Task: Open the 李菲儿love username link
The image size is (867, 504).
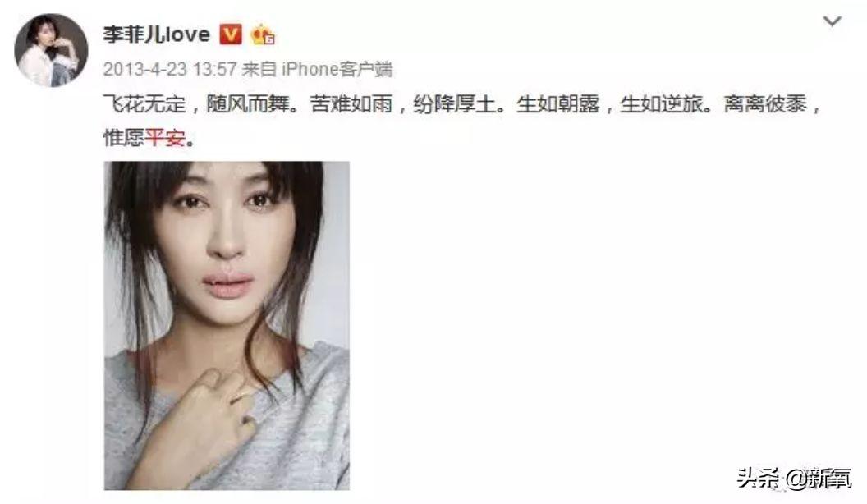Action: 157,34
